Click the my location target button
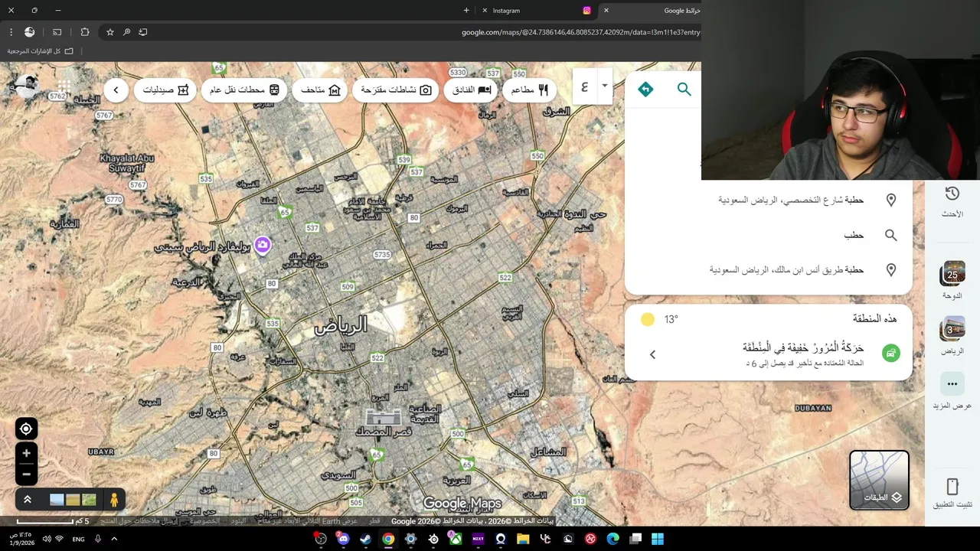The height and width of the screenshot is (551, 980). click(x=26, y=429)
